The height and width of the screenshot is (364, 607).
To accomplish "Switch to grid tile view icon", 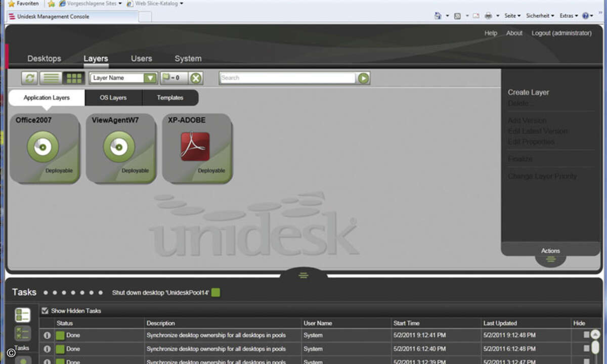I will (74, 78).
